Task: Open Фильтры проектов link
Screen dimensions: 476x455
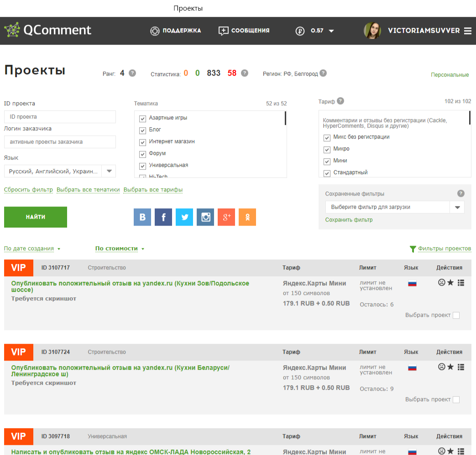Action: [x=445, y=248]
